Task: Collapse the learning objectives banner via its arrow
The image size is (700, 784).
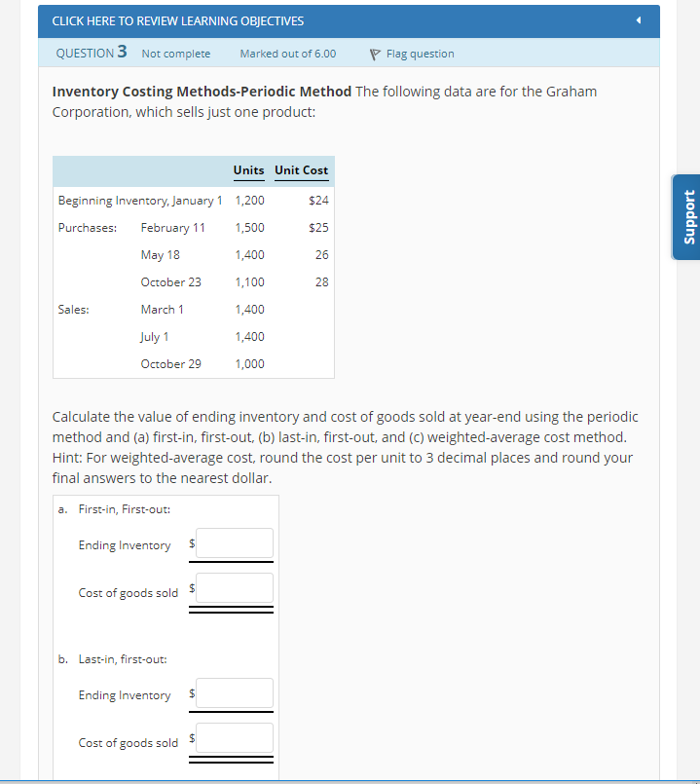Action: click(x=637, y=20)
